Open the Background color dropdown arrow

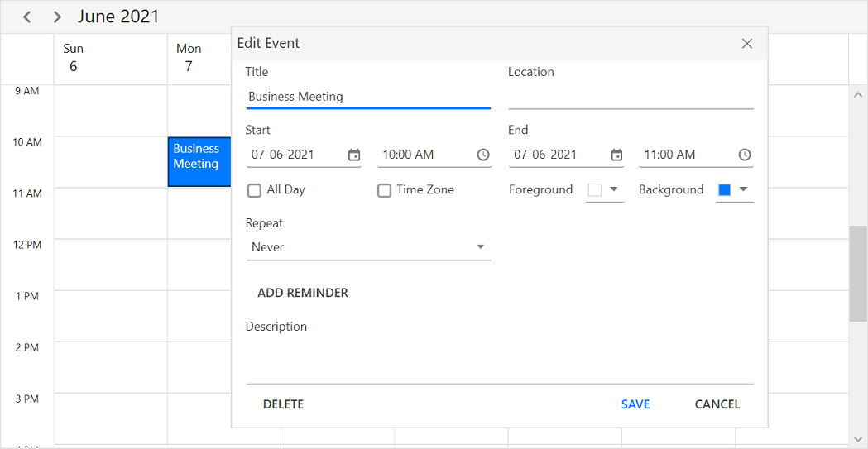click(x=743, y=189)
